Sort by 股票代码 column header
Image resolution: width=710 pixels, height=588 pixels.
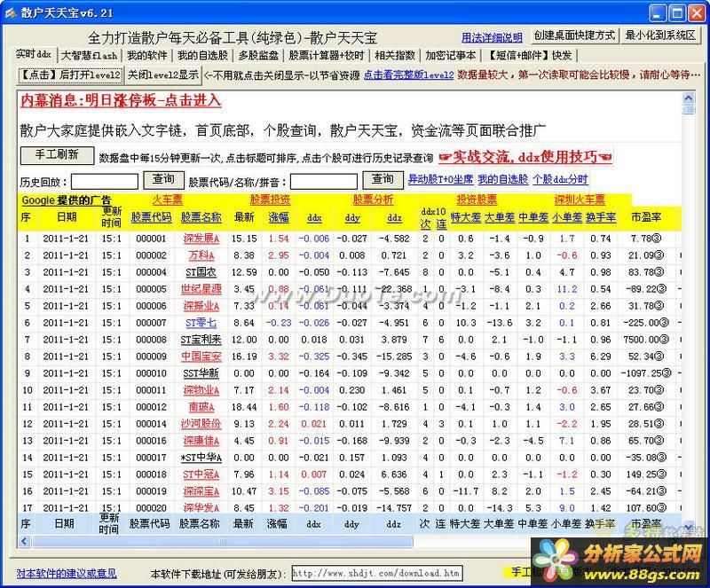[x=151, y=217]
